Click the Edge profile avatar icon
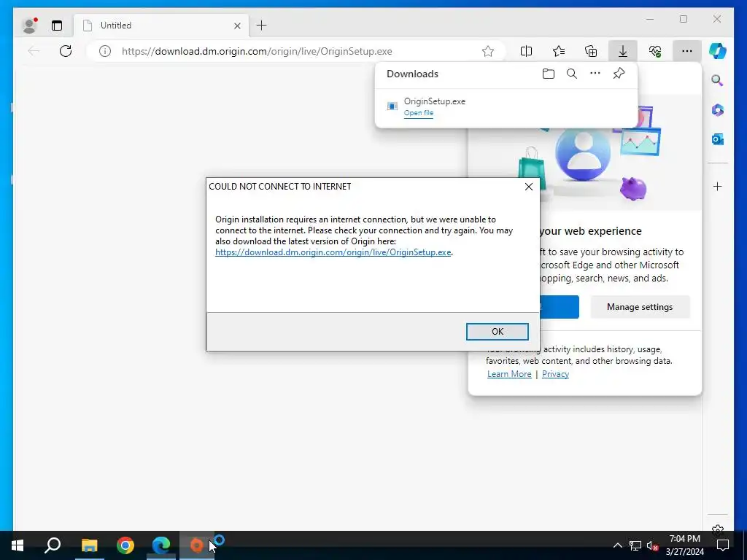The image size is (747, 560). (29, 26)
